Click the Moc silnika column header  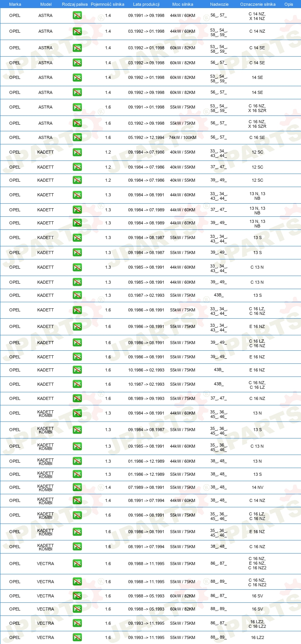click(x=183, y=4)
